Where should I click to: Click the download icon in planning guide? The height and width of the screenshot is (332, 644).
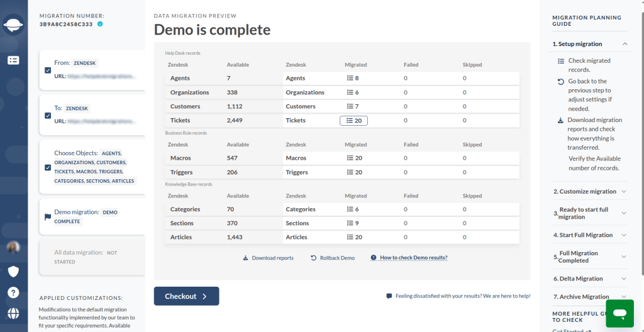point(560,120)
